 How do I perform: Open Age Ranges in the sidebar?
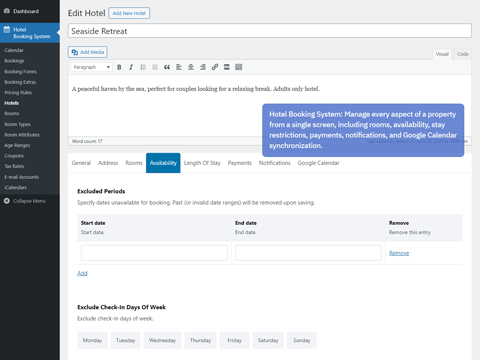click(17, 145)
